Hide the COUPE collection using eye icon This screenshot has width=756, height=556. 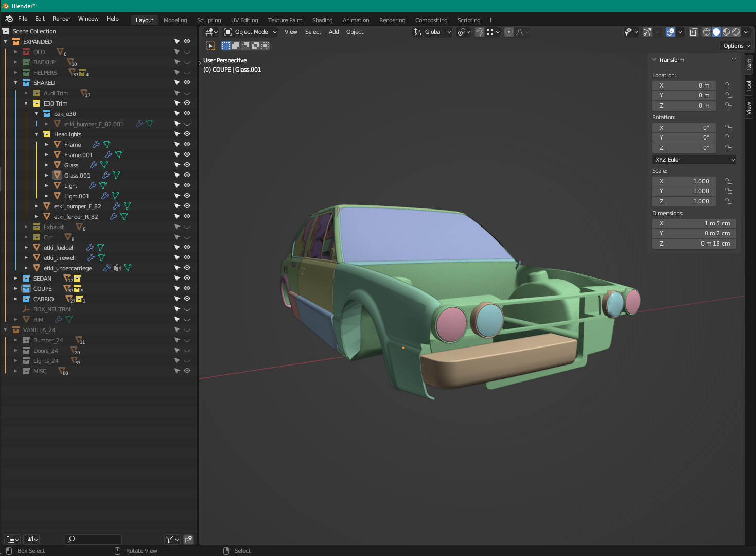click(x=187, y=288)
